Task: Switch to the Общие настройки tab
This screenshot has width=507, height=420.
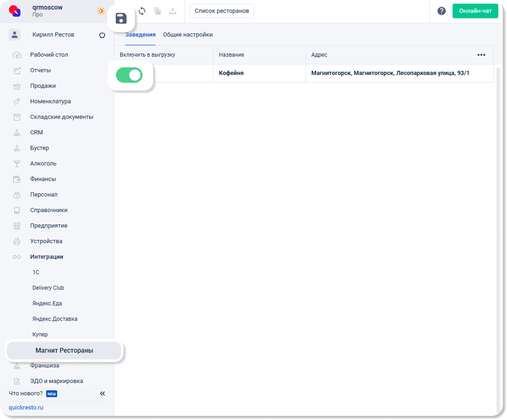Action: (x=187, y=35)
